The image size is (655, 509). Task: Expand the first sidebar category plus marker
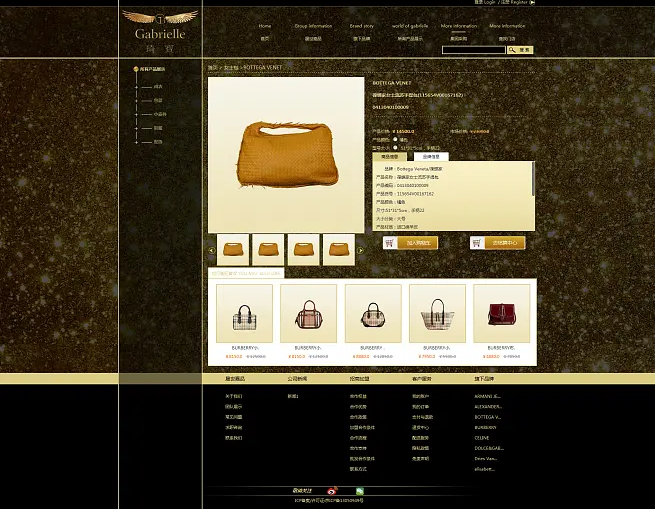[x=137, y=87]
